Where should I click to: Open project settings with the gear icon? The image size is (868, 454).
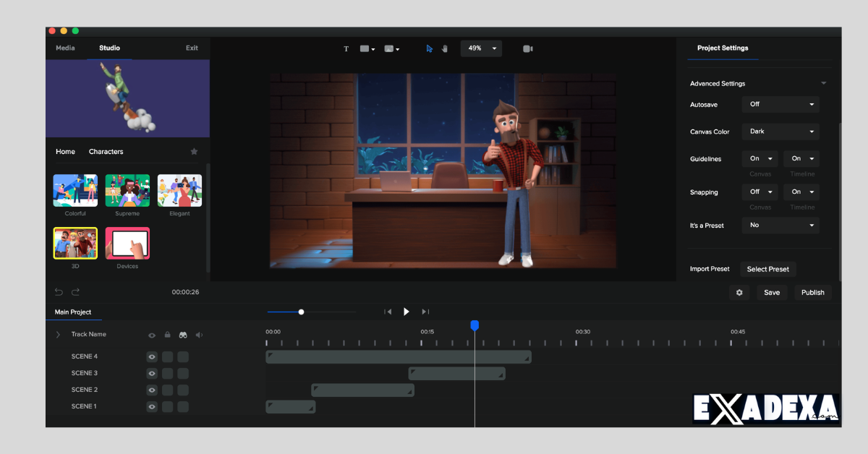tap(739, 292)
